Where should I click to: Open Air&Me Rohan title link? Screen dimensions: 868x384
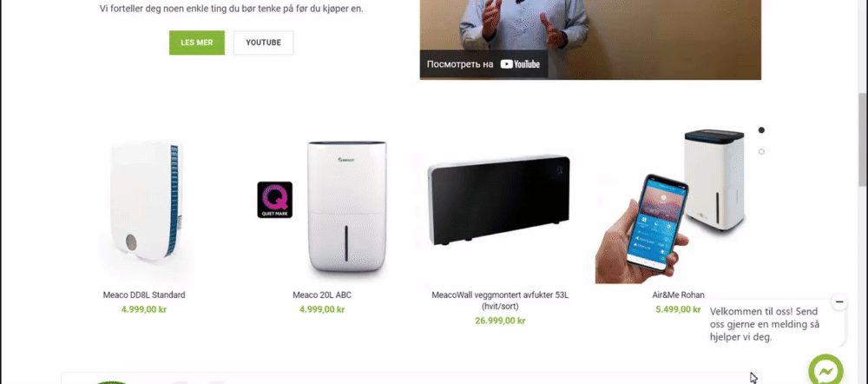pos(678,295)
